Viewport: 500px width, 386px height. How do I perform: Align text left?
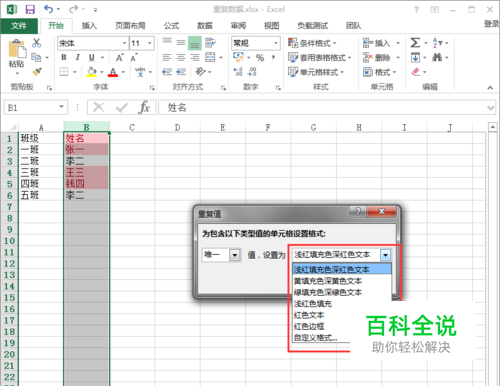click(x=167, y=58)
